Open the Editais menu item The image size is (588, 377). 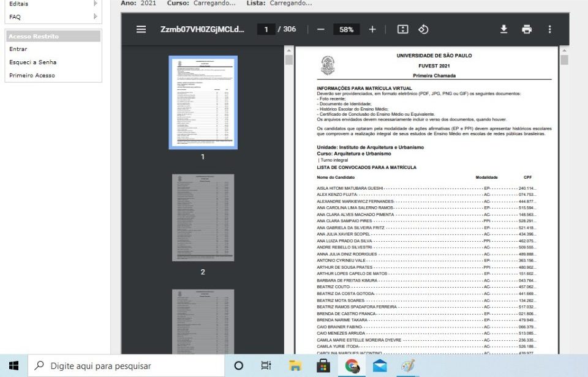click(x=19, y=4)
